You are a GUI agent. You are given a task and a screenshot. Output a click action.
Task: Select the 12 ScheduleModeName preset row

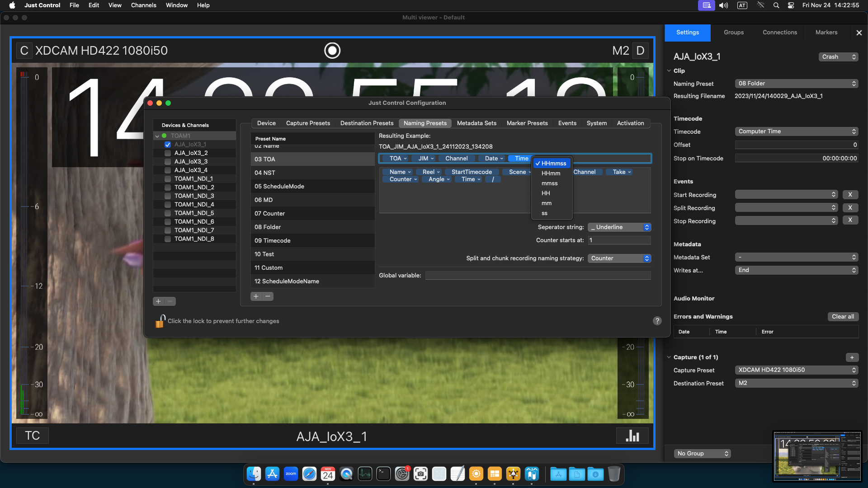tap(312, 282)
